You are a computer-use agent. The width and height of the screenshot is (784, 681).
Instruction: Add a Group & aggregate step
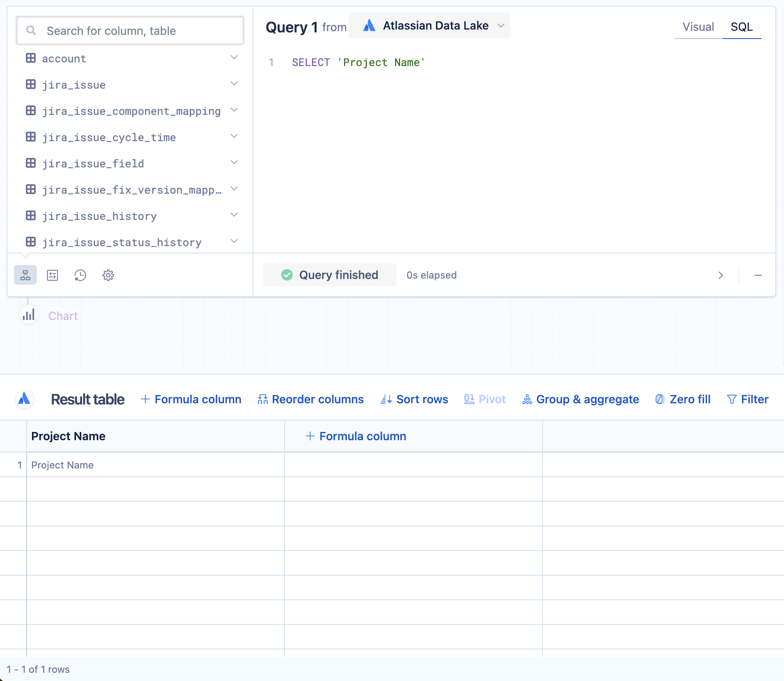[x=581, y=399]
